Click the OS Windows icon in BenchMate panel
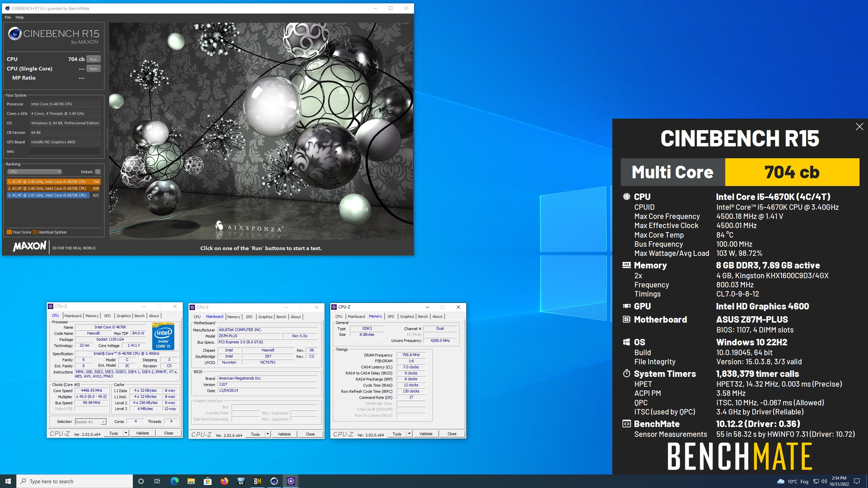This screenshot has width=868, height=488. (627, 342)
